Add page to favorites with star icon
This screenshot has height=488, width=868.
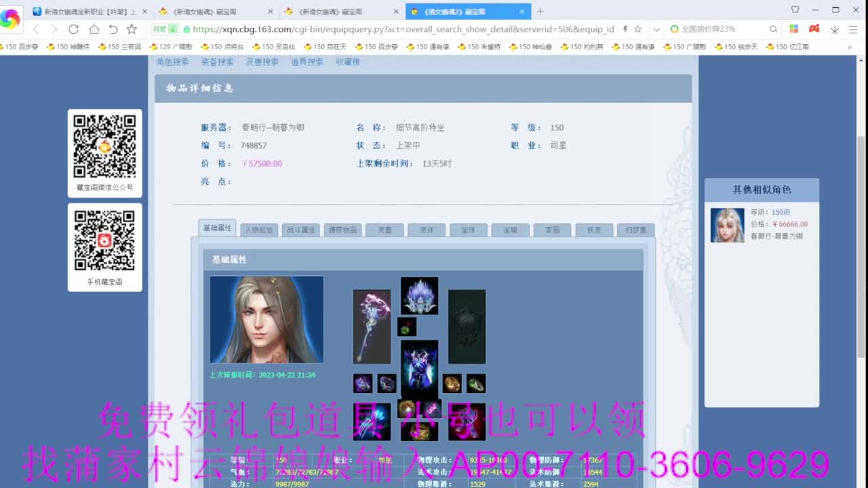coord(132,29)
